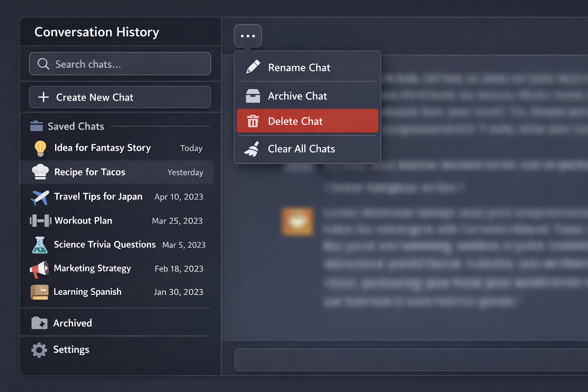The height and width of the screenshot is (392, 588).
Task: Click the message input box at bottom
Action: pos(410,359)
